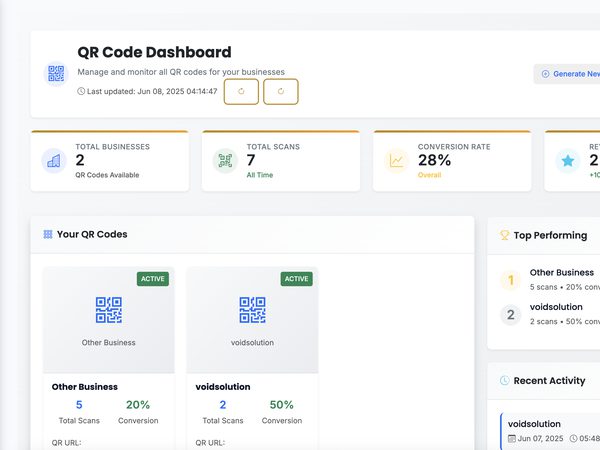Click the 'voidsolution' card title

223,387
